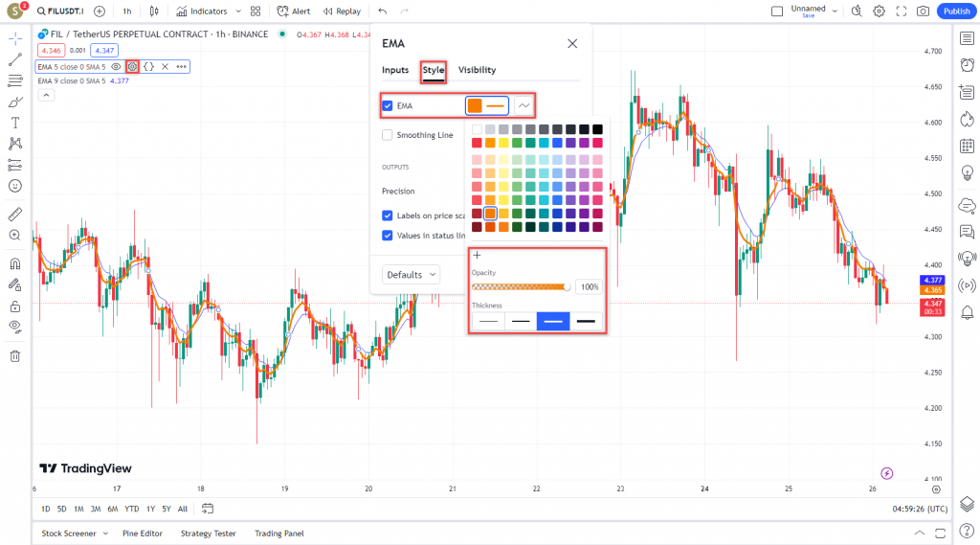
Task: Open the Trading Panel tab
Action: [279, 534]
